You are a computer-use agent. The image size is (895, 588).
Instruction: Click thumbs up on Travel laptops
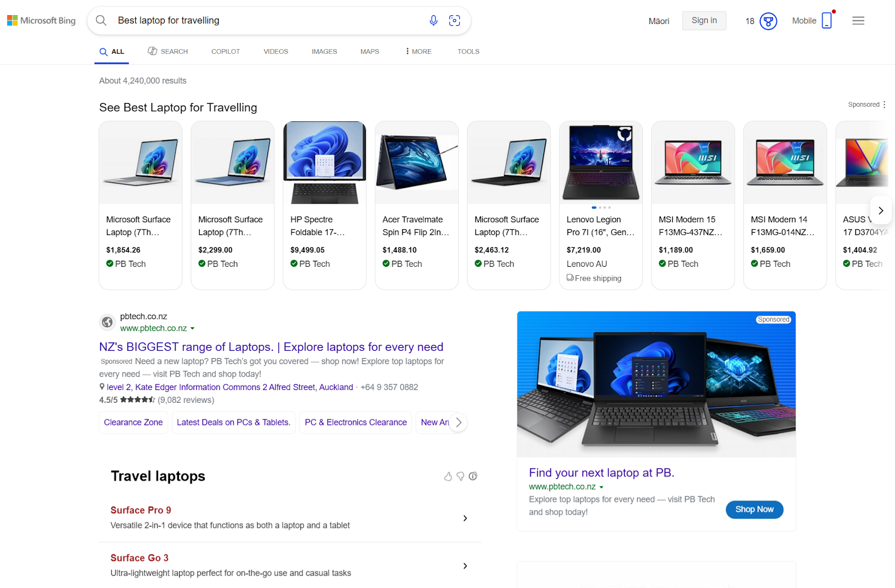click(448, 476)
